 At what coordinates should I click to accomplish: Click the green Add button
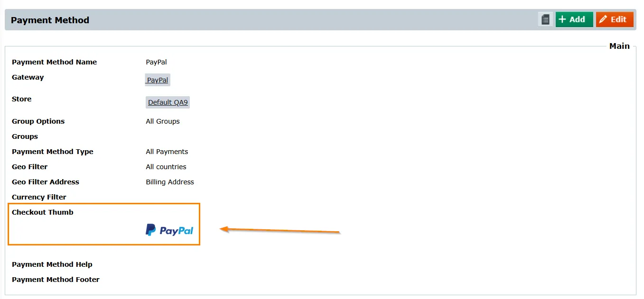pyautogui.click(x=574, y=19)
